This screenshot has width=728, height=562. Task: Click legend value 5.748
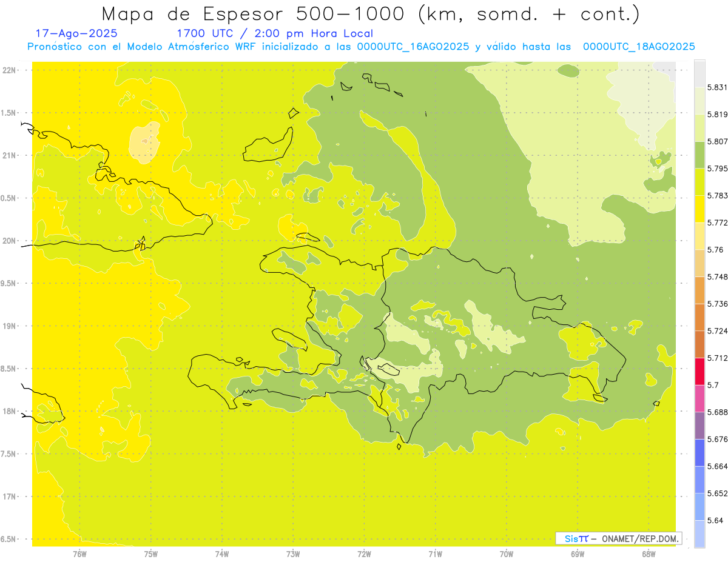(717, 277)
